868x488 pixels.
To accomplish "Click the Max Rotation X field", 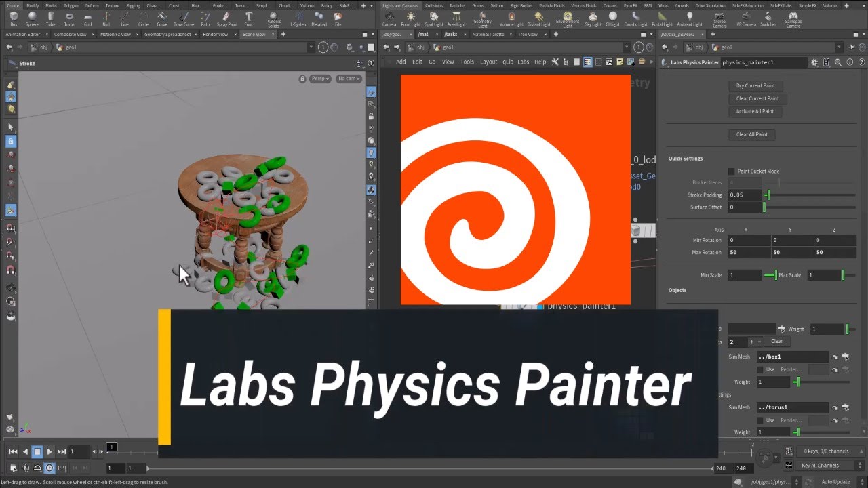I will click(749, 252).
